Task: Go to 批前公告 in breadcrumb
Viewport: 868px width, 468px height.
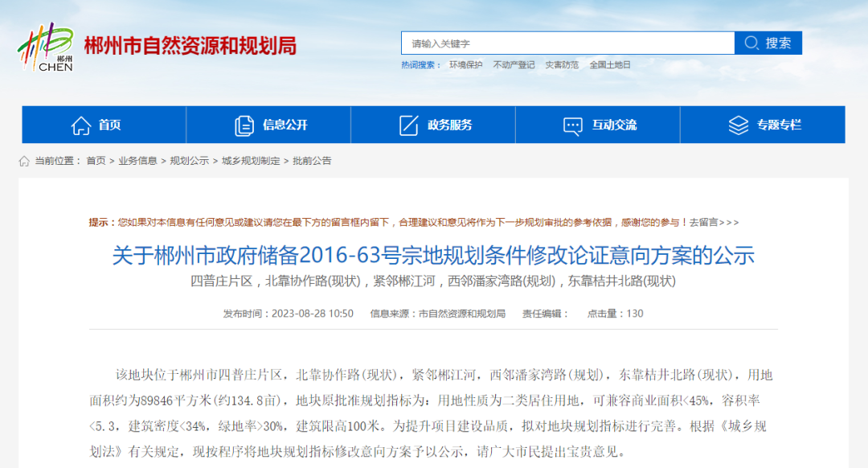Action: [312, 161]
